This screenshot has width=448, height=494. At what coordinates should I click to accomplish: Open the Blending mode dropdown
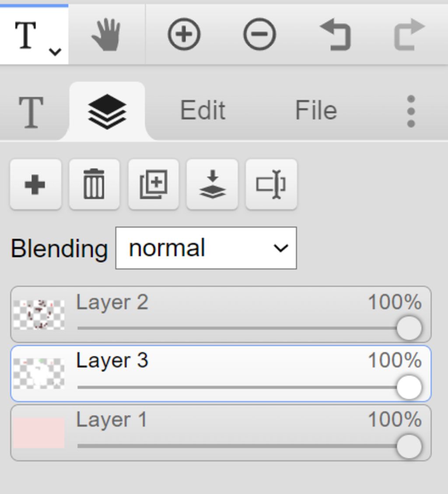click(206, 248)
